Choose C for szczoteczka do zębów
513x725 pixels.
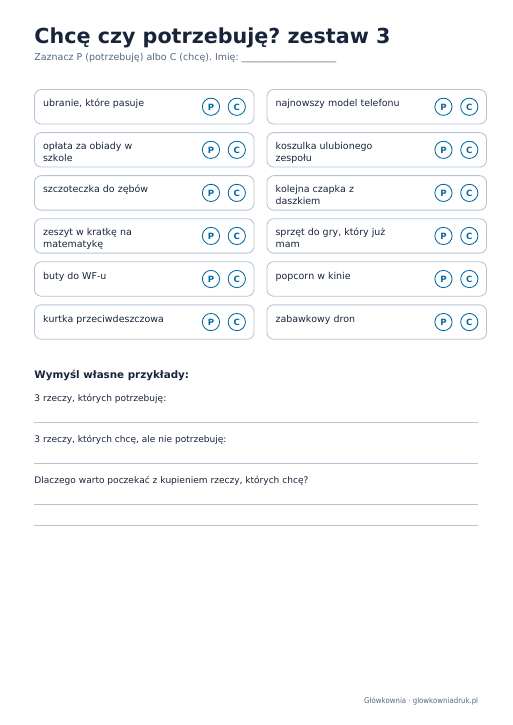click(237, 193)
